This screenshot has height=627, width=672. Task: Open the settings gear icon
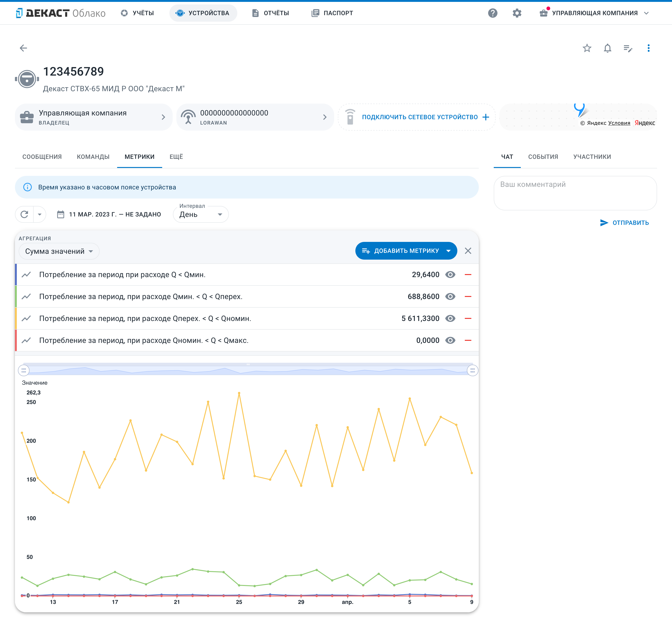point(517,13)
